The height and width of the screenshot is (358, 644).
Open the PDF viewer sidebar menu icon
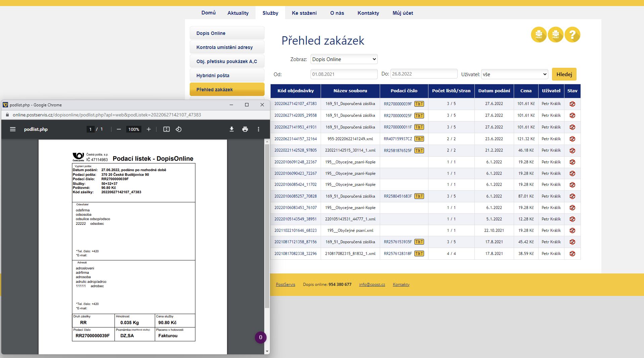[13, 129]
